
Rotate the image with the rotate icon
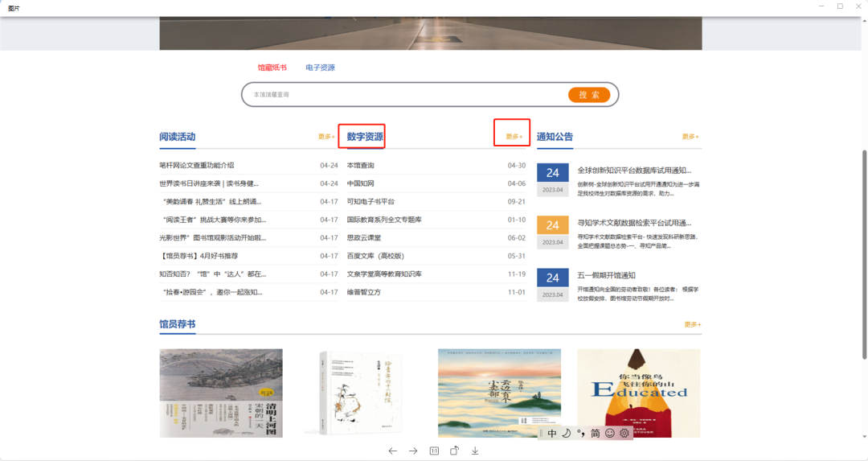pyautogui.click(x=454, y=451)
